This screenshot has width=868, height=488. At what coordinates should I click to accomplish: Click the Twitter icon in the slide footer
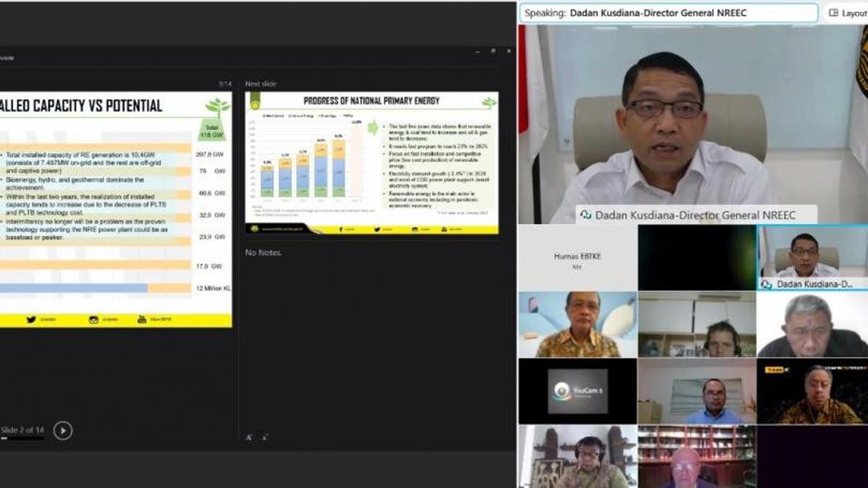[31, 320]
